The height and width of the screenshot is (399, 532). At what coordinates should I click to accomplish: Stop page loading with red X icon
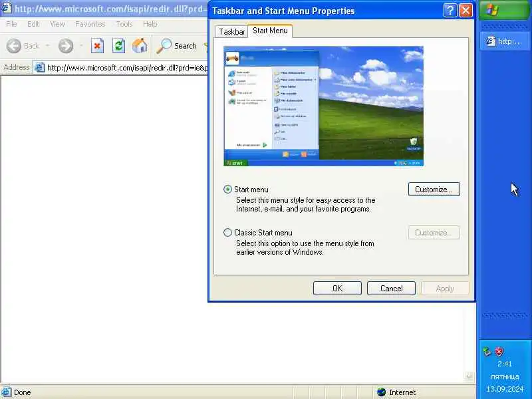pos(97,46)
